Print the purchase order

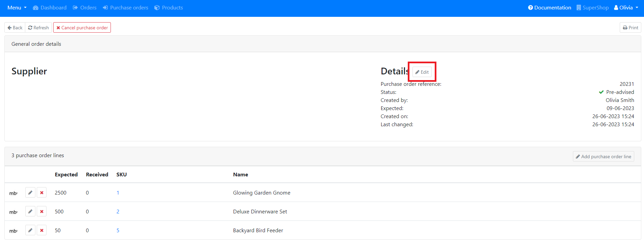tap(630, 28)
